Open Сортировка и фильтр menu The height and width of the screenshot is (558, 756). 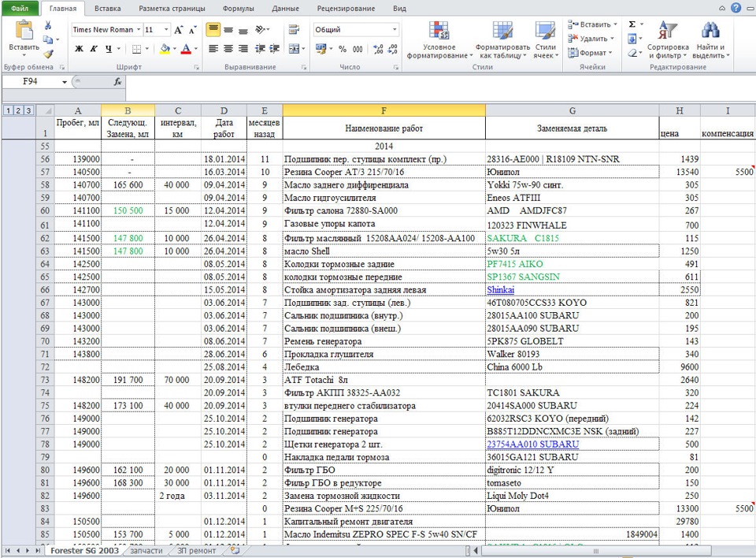[668, 39]
